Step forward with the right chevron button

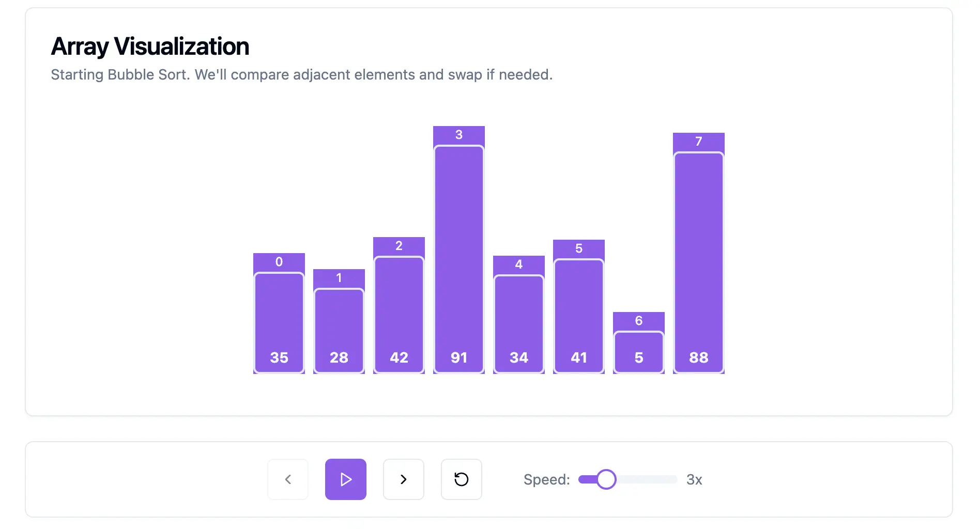coord(404,479)
